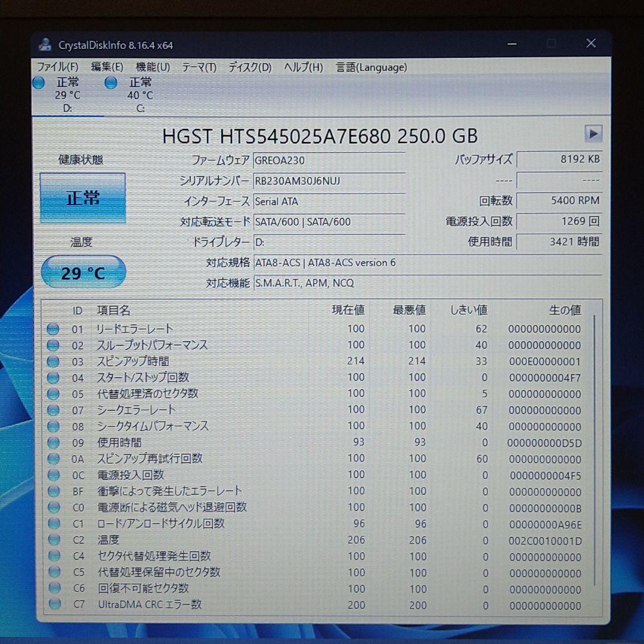The image size is (644, 644).
Task: Select raw value 00000000D5D in the 使用時間 row
Action: pos(544,444)
